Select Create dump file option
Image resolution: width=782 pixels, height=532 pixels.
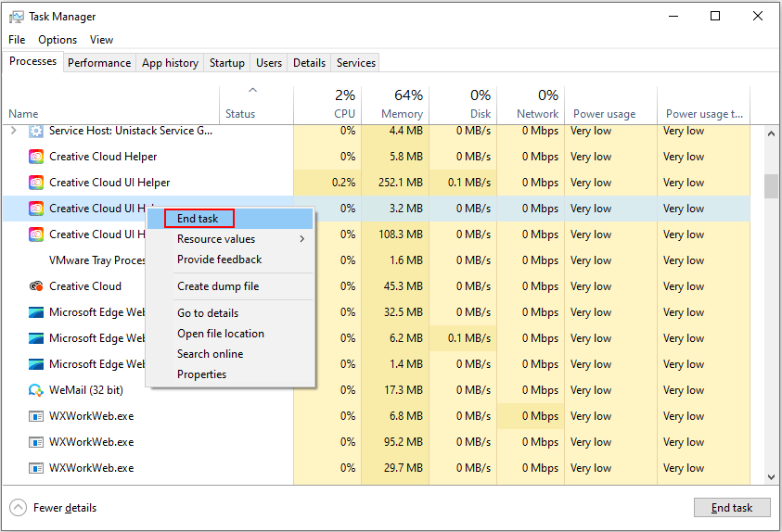click(230, 286)
